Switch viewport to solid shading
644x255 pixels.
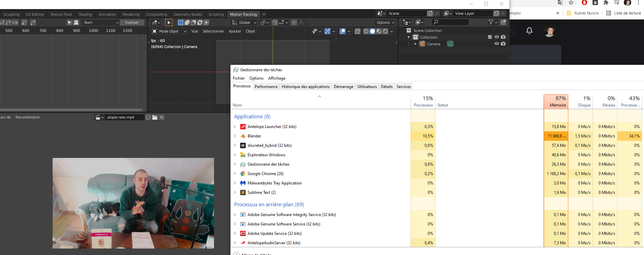(372, 31)
